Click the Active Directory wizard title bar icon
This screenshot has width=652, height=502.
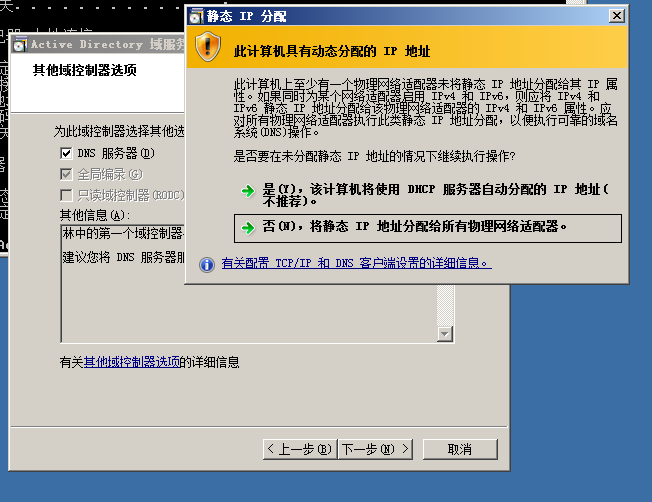20,45
